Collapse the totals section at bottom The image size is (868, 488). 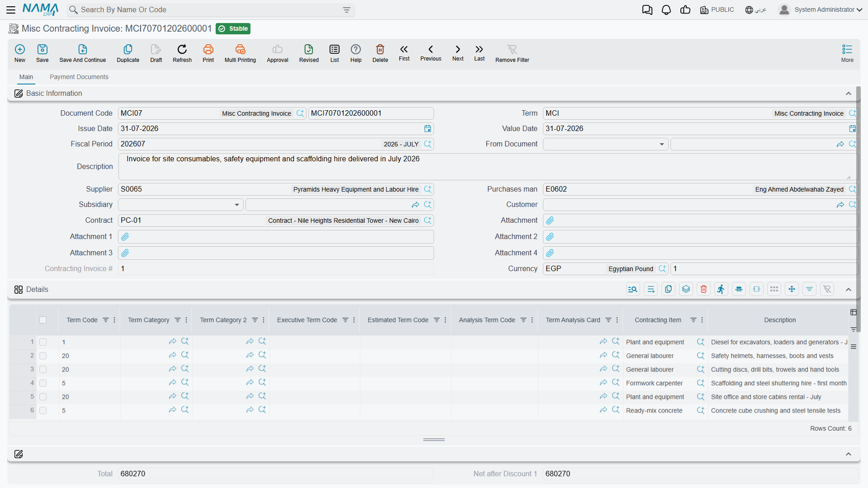(849, 454)
